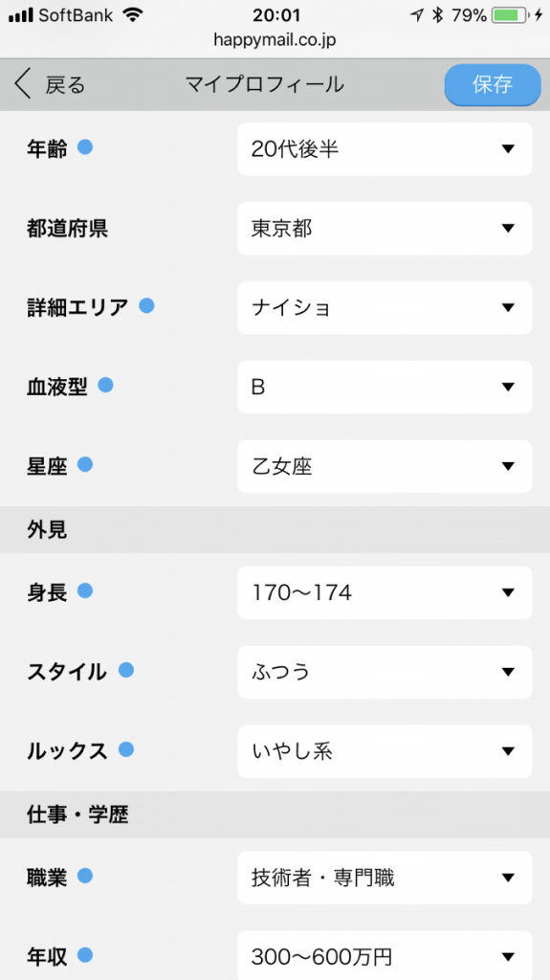Tap the 戻る back link
The width and height of the screenshot is (550, 980).
pos(65,84)
